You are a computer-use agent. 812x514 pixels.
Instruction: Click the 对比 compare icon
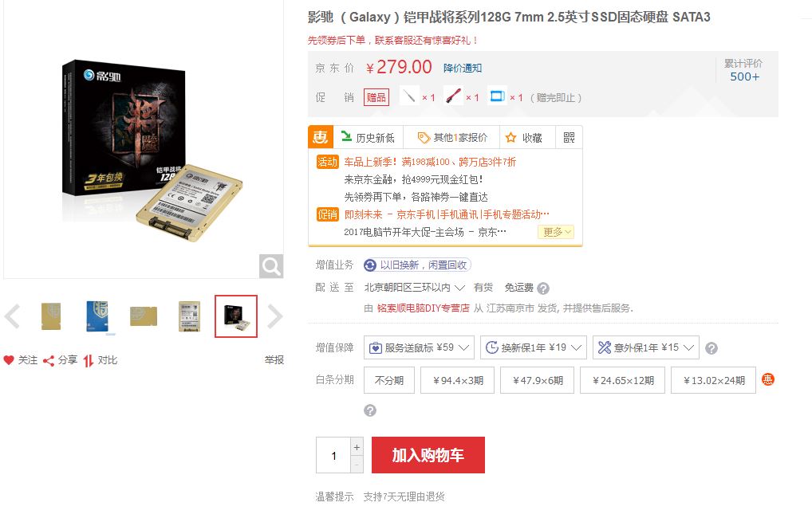click(89, 361)
